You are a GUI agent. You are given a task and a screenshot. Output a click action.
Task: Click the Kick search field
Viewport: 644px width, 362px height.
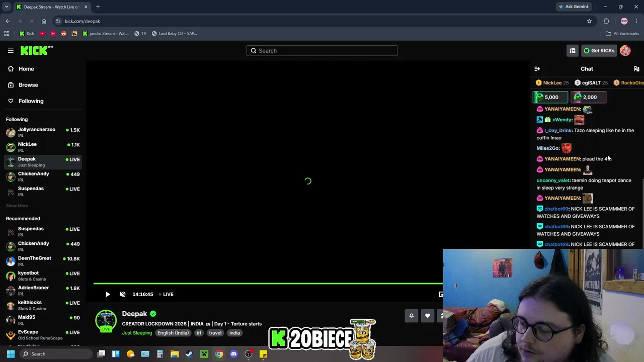coord(322,50)
